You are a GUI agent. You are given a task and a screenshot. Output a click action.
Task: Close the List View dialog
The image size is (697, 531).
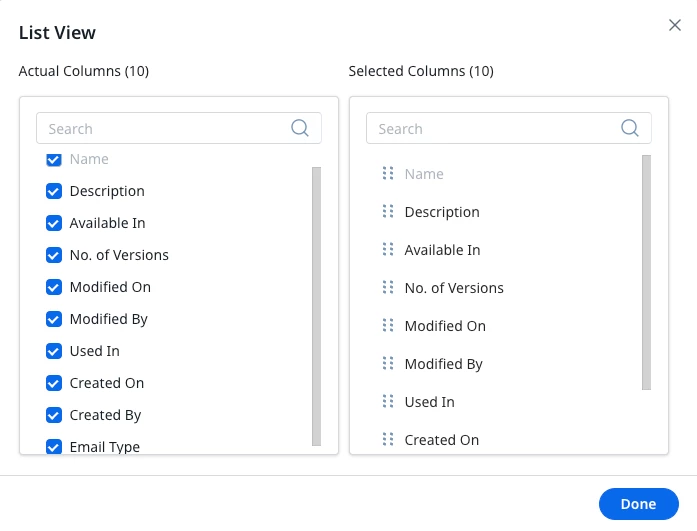[675, 25]
